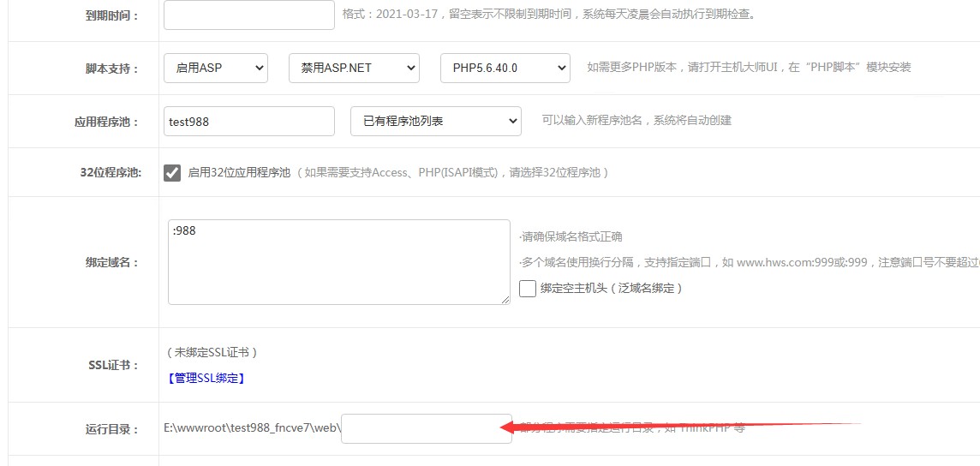Screen dimensions: 980x466
Task: Click the 运行目录 row label
Action: [111, 429]
